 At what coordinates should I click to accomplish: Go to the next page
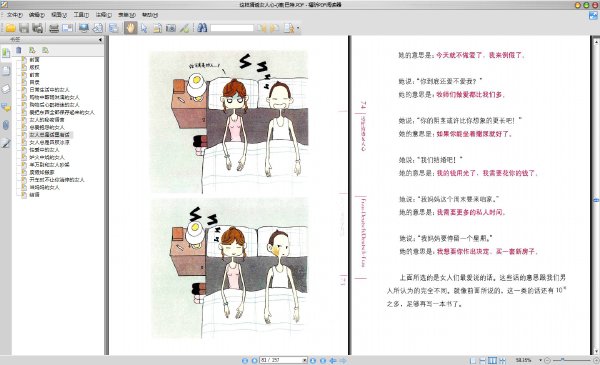[313, 360]
